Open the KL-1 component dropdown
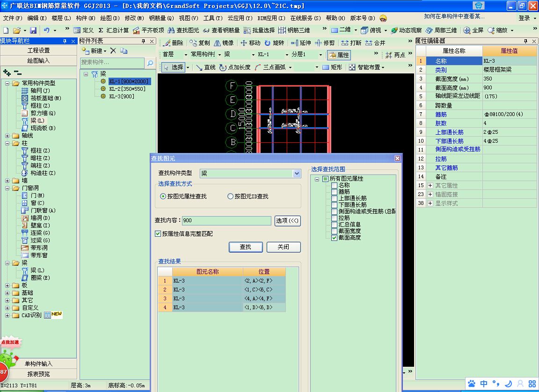Viewport: 539px width, 392px height. pyautogui.click(x=287, y=55)
